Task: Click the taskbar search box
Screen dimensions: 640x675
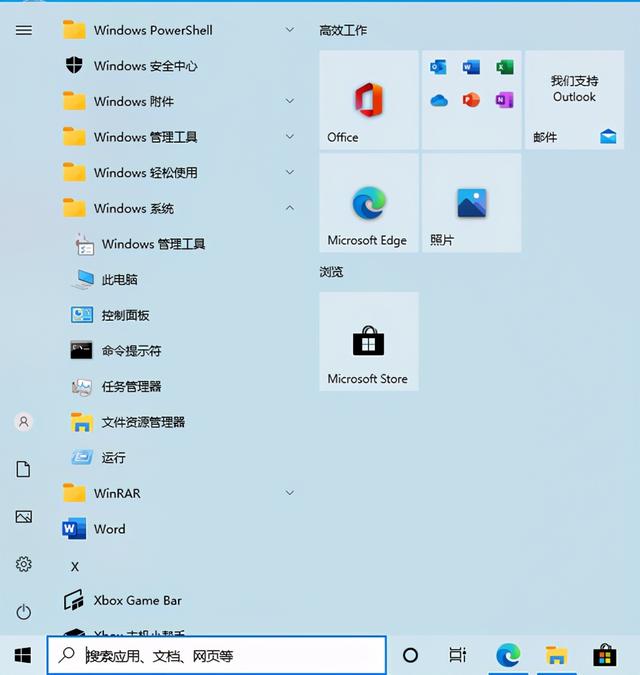Action: pyautogui.click(x=216, y=655)
